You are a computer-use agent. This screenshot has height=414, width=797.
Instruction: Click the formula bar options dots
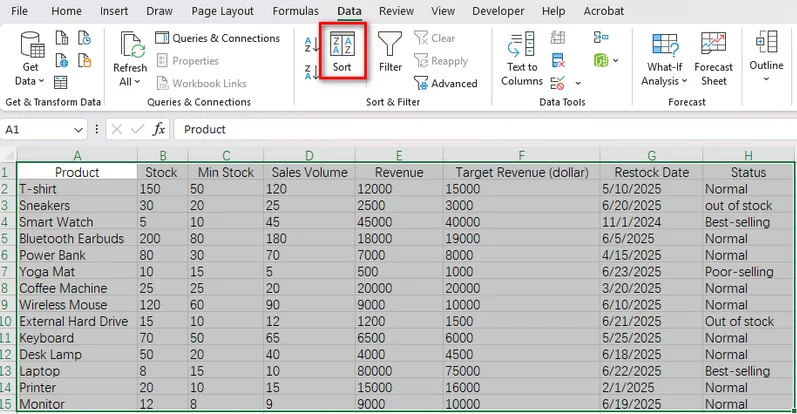click(x=97, y=130)
